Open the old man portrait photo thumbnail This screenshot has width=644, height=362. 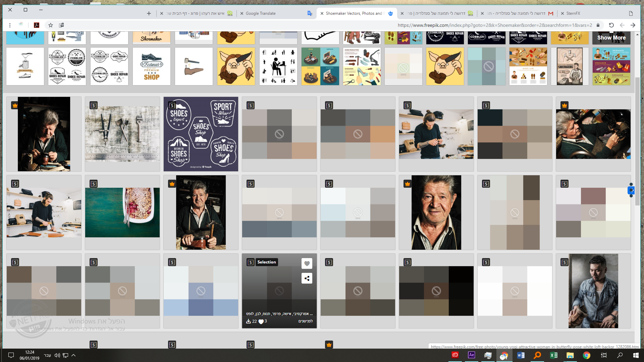(x=436, y=213)
